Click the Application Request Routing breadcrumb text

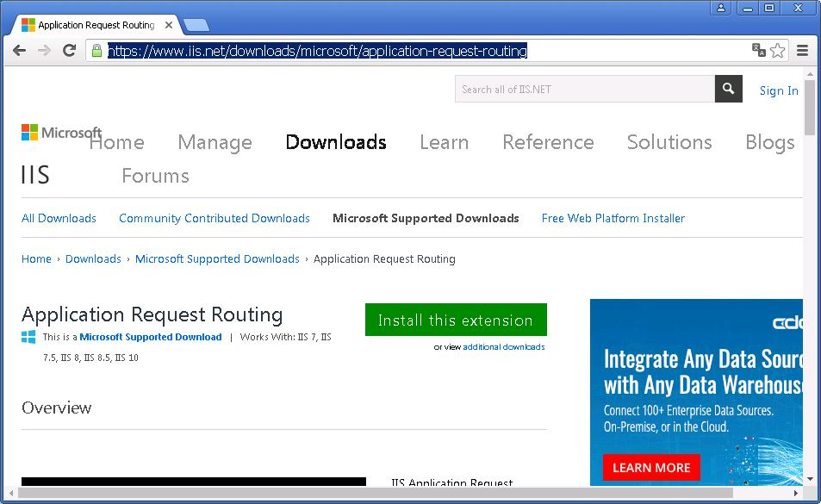pos(384,259)
